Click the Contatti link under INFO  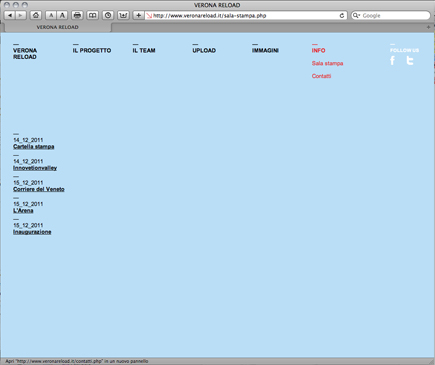pos(321,76)
